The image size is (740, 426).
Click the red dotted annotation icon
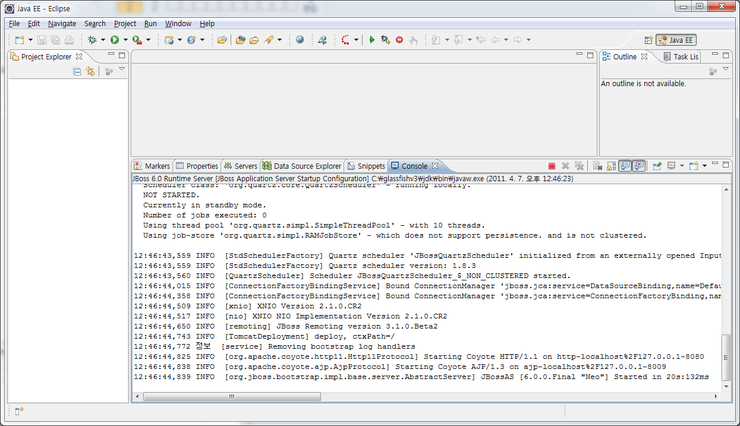345,40
